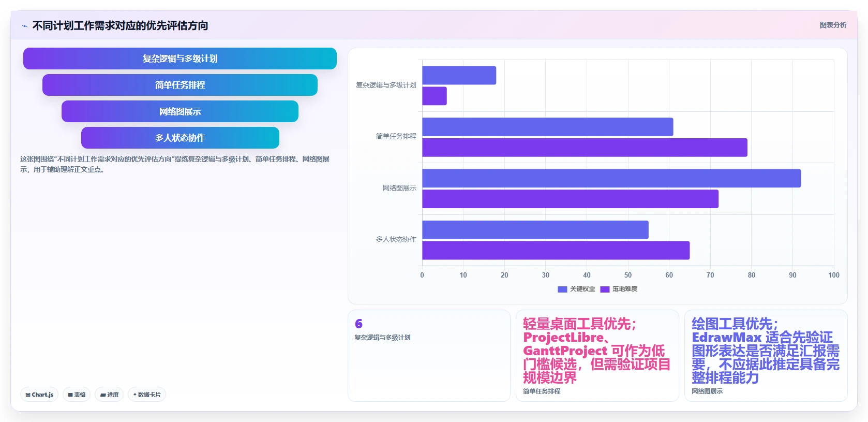Click the x-axis tick label 0
The height and width of the screenshot is (422, 868).
pos(422,275)
